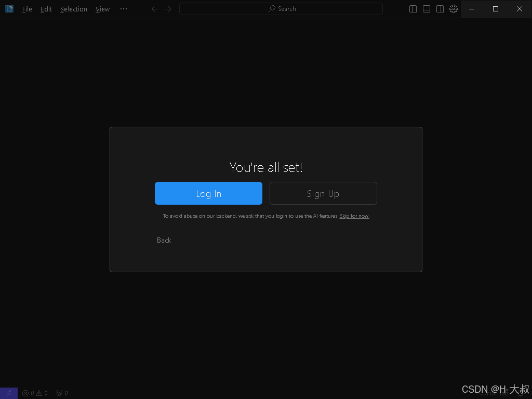The width and height of the screenshot is (532, 399).
Task: Open the File menu
Action: click(x=27, y=9)
